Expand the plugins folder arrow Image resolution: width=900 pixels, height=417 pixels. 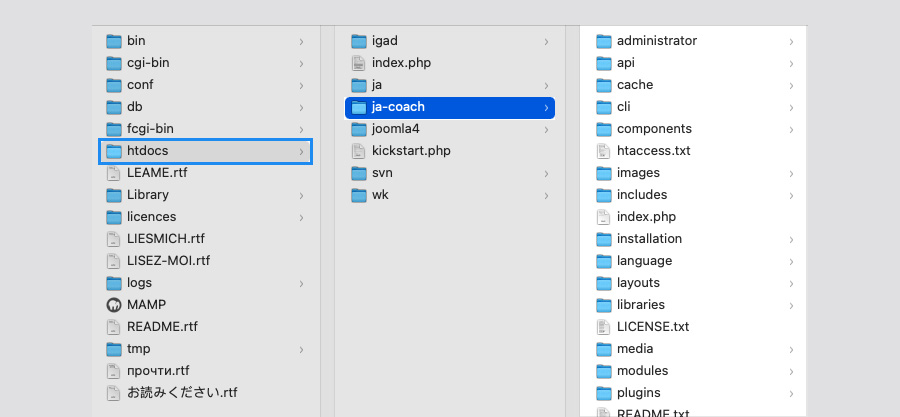[x=791, y=393]
